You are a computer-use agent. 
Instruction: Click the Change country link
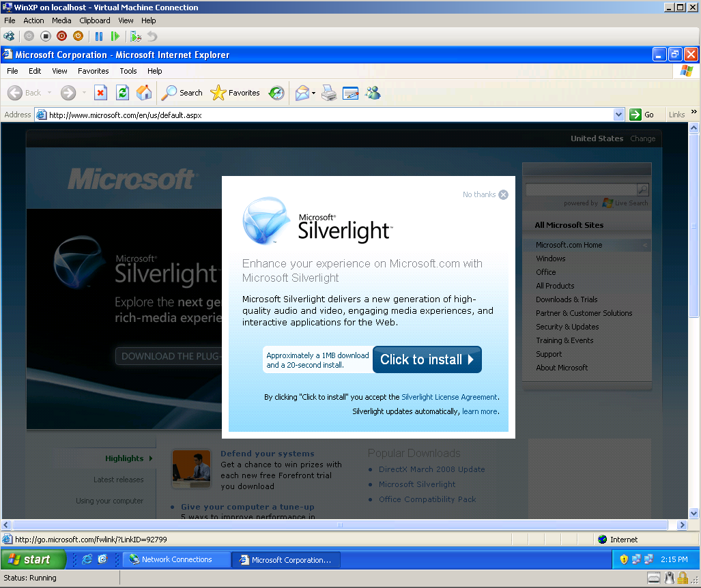coord(642,139)
